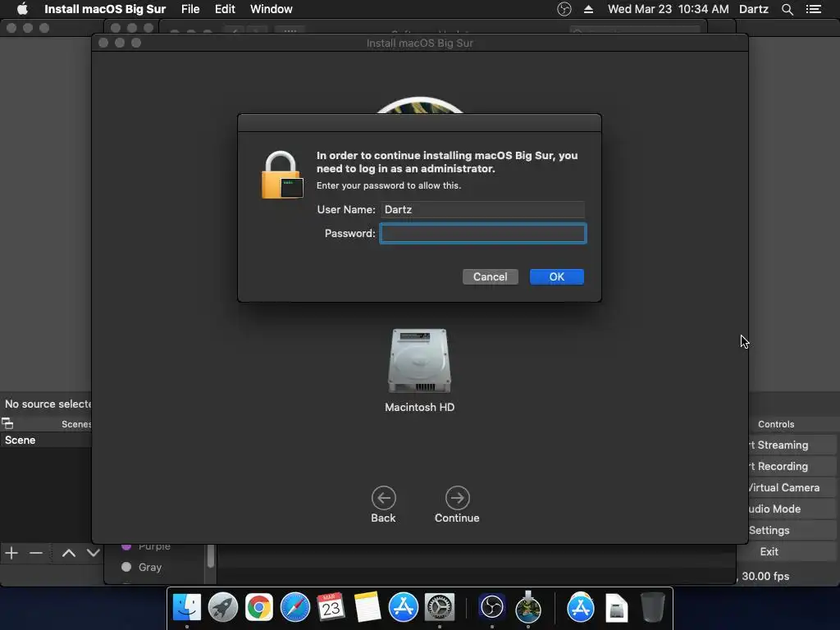Image resolution: width=840 pixels, height=630 pixels.
Task: Click Virtual Camera button in OBS
Action: tap(792, 488)
